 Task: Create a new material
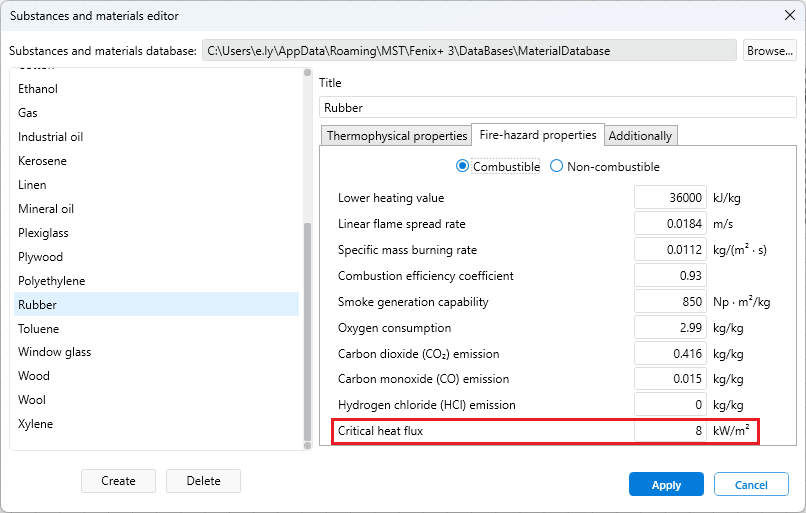point(118,481)
